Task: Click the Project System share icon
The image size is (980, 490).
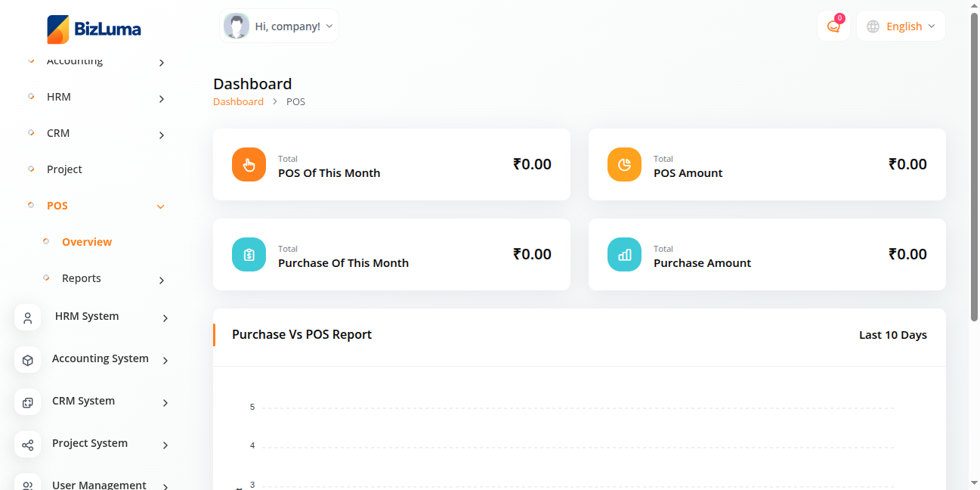Action: click(28, 445)
